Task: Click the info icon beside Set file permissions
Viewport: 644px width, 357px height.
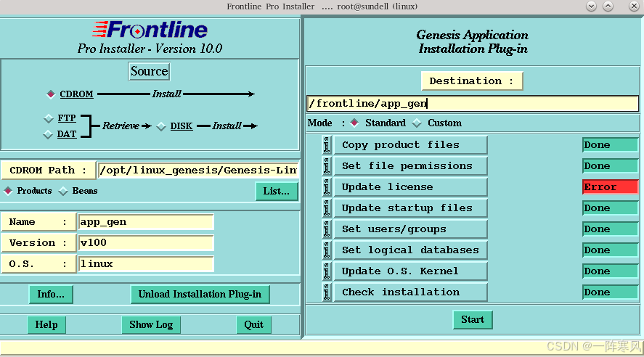Action: (327, 165)
